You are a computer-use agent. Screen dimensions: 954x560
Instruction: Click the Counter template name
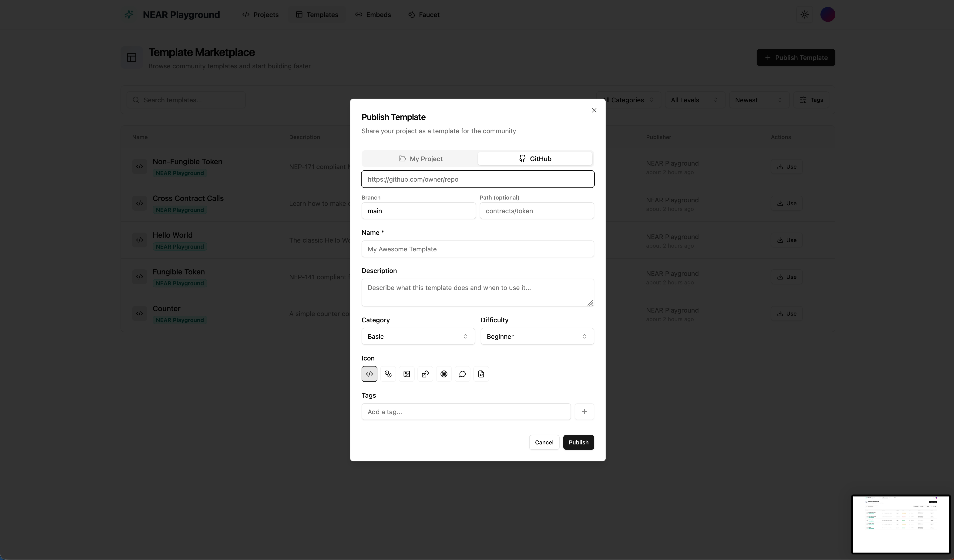point(167,308)
